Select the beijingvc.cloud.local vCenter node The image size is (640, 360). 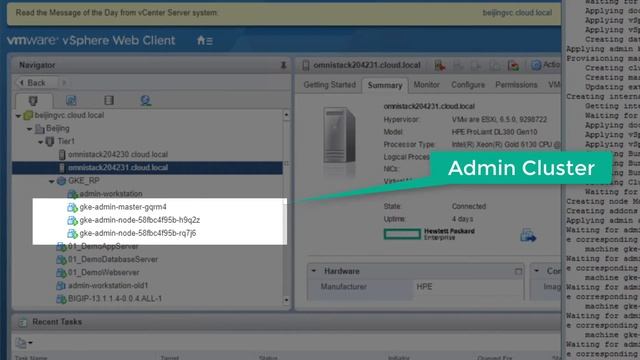(x=69, y=116)
